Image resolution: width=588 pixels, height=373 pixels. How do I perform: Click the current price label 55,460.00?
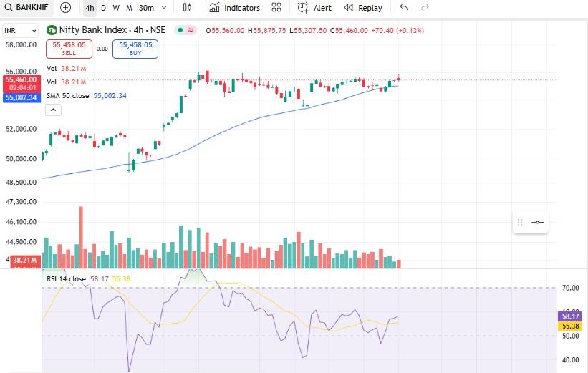pyautogui.click(x=21, y=79)
